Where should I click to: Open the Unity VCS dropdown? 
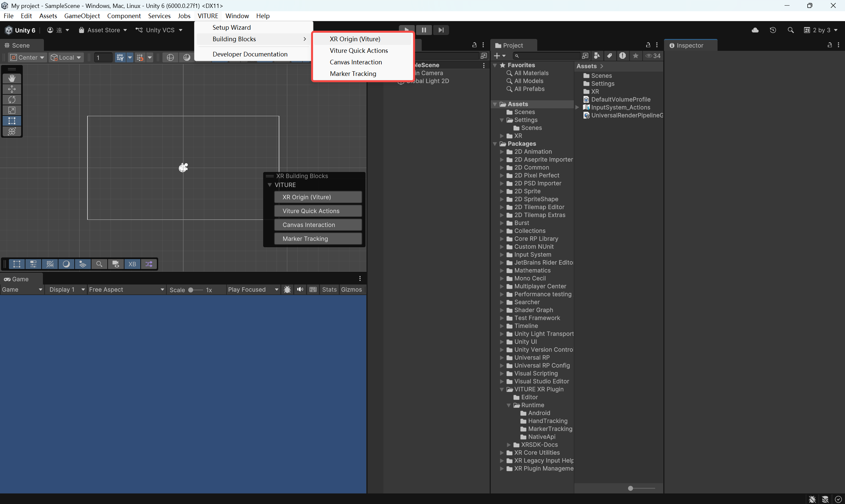(x=159, y=30)
